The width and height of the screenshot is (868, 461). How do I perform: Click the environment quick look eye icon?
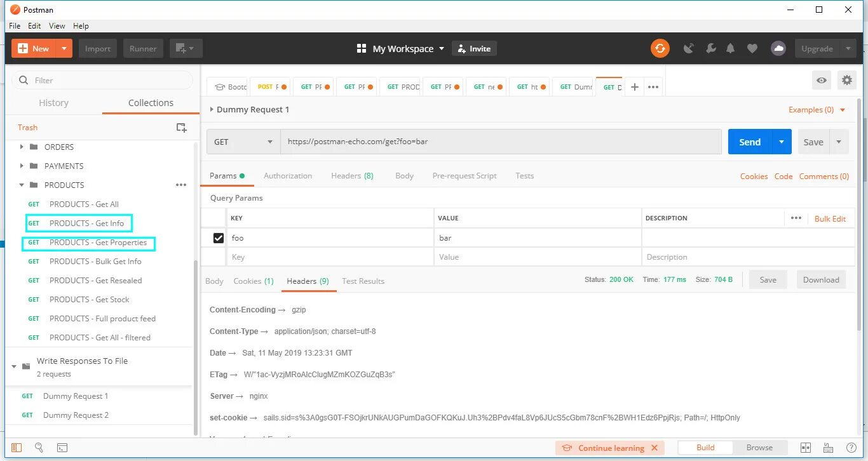coord(822,80)
